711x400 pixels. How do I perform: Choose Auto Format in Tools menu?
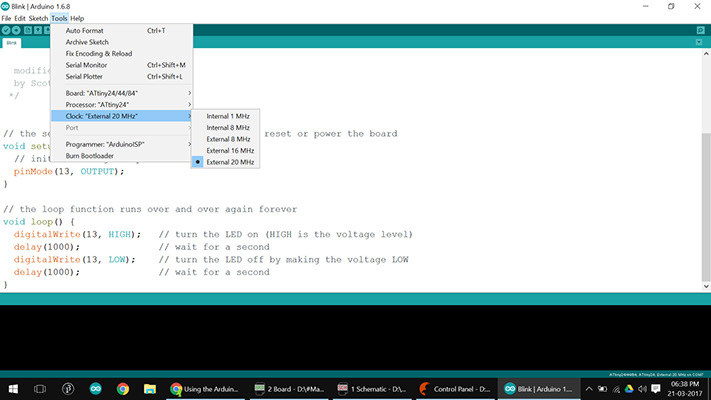(x=122, y=30)
